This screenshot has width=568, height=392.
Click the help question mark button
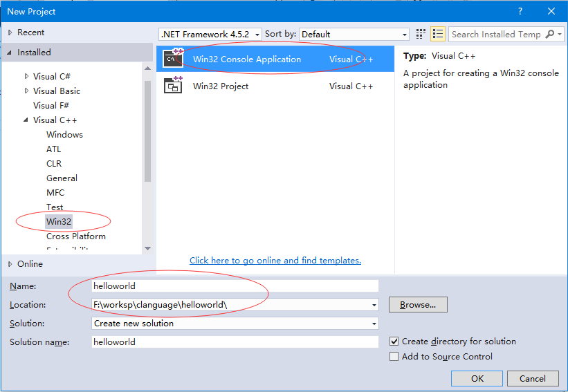point(520,11)
